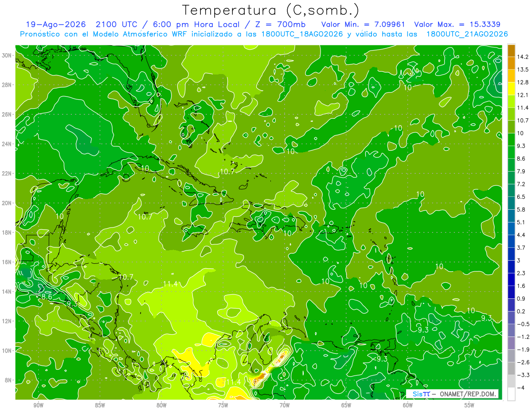This screenshot has height=411, width=532.
Task: Click "Pronóstico con el Modelo Atmosferico WRF" text
Action: 104,34
